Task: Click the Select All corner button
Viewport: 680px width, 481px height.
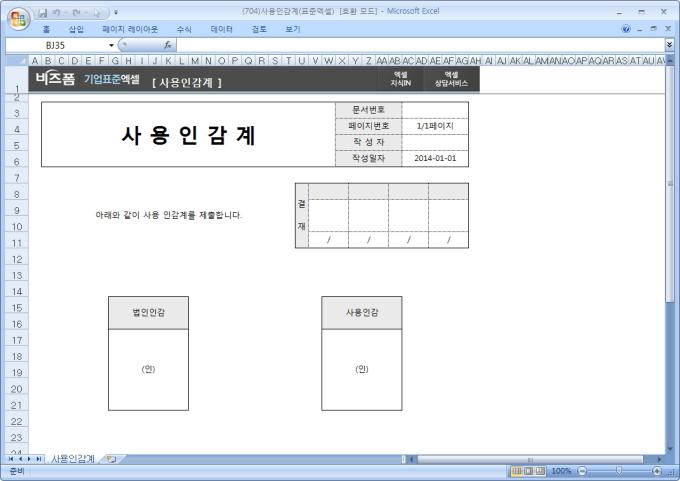Action: click(17, 60)
